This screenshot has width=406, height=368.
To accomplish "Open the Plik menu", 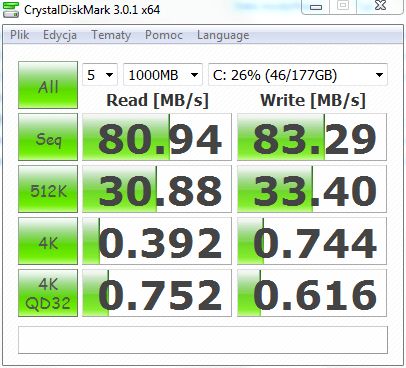I will click(x=19, y=35).
